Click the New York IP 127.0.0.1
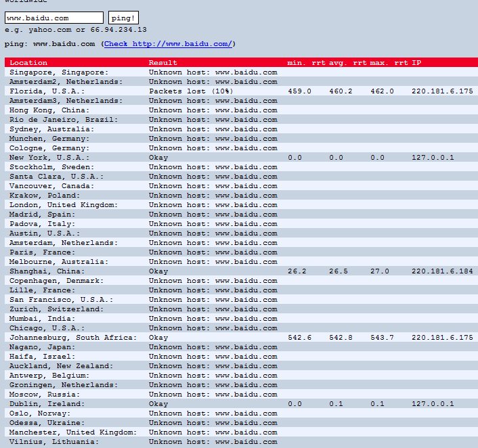478x448 pixels. coord(433,158)
